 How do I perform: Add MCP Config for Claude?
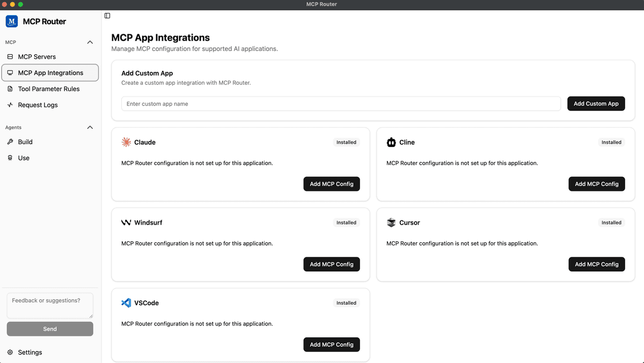tap(331, 184)
